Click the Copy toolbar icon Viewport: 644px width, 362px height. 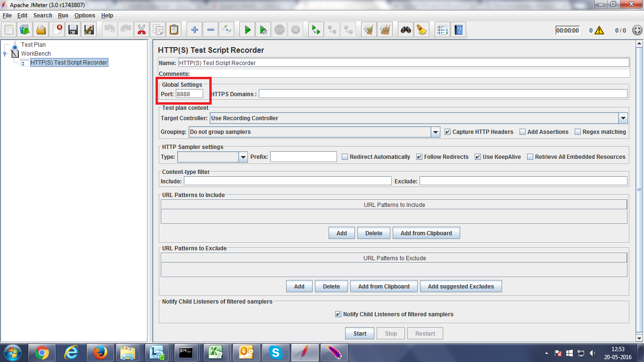[x=157, y=30]
